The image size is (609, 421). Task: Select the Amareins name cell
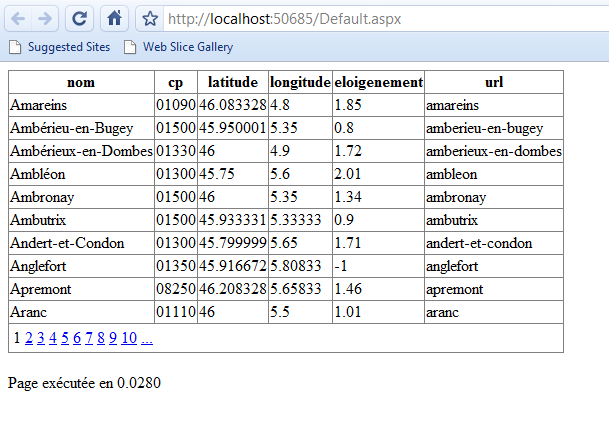tap(81, 105)
